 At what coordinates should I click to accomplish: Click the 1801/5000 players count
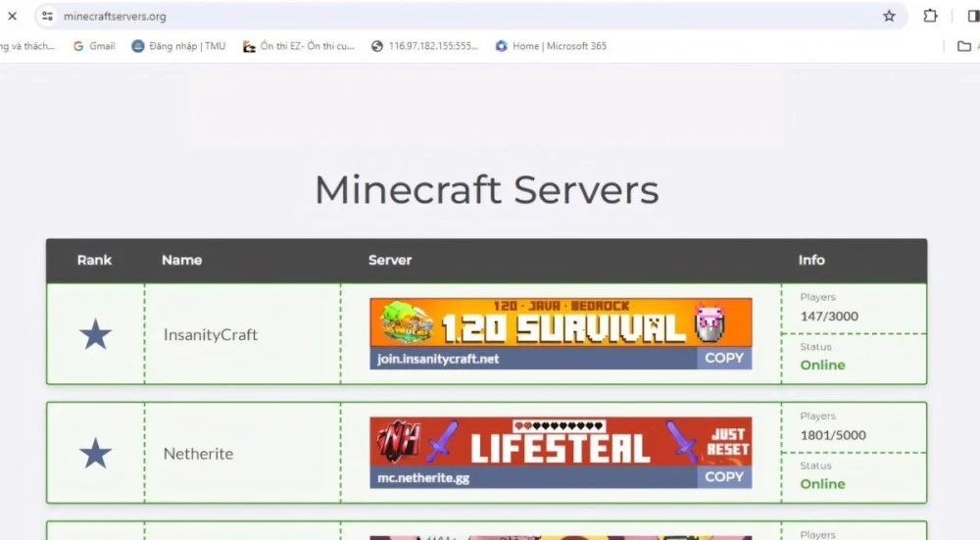coord(833,435)
